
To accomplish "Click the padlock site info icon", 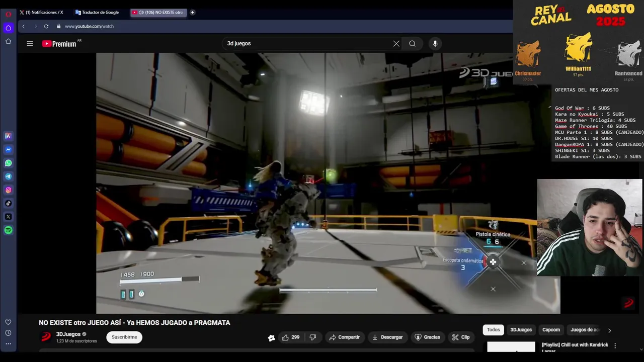I will tap(59, 26).
